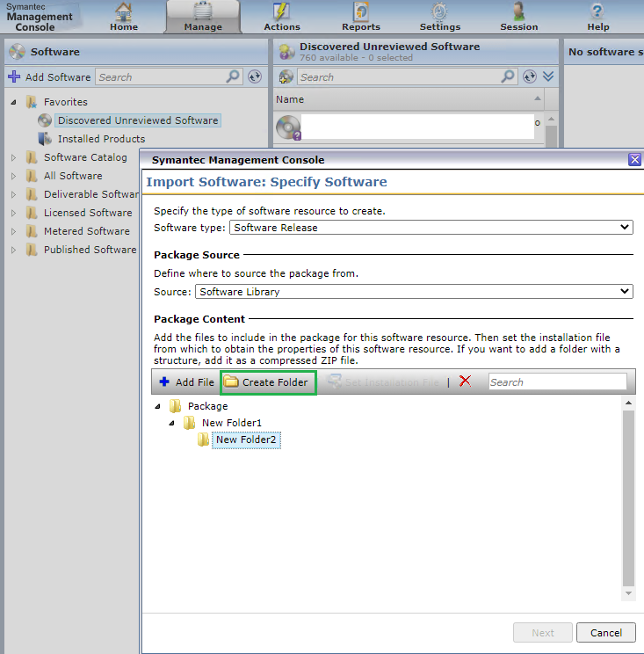Open the Manage menu tab
Image resolution: width=644 pixels, height=654 pixels.
point(203,17)
